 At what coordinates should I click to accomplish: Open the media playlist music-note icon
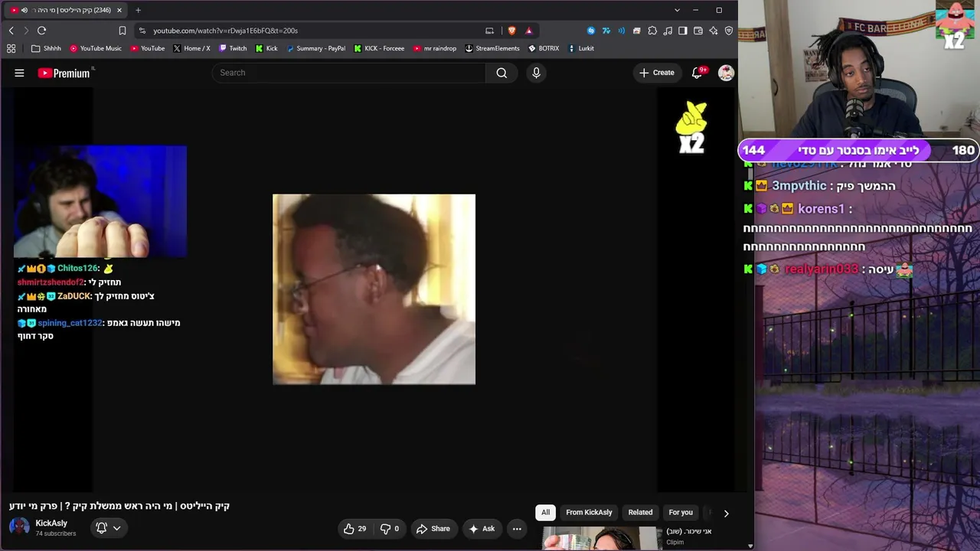click(x=668, y=31)
